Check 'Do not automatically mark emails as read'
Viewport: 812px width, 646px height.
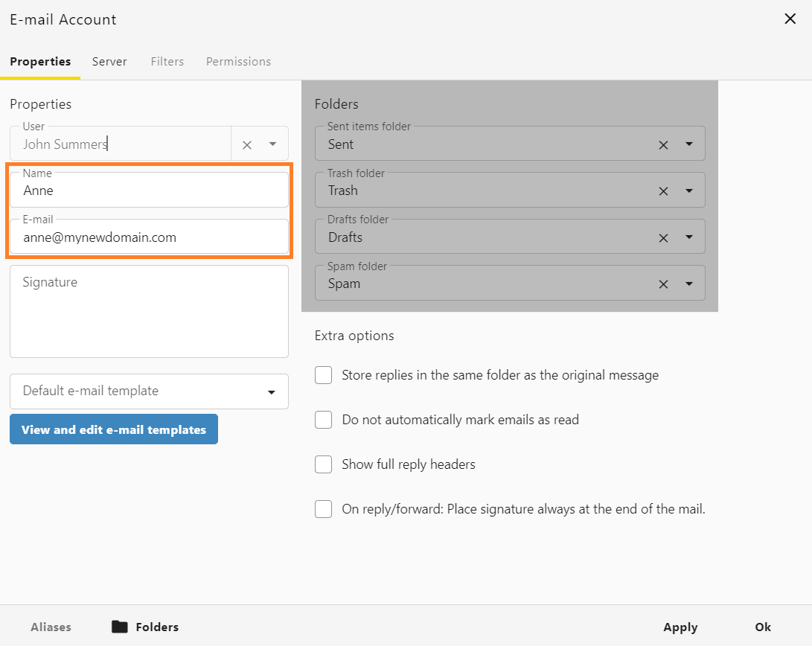point(323,420)
